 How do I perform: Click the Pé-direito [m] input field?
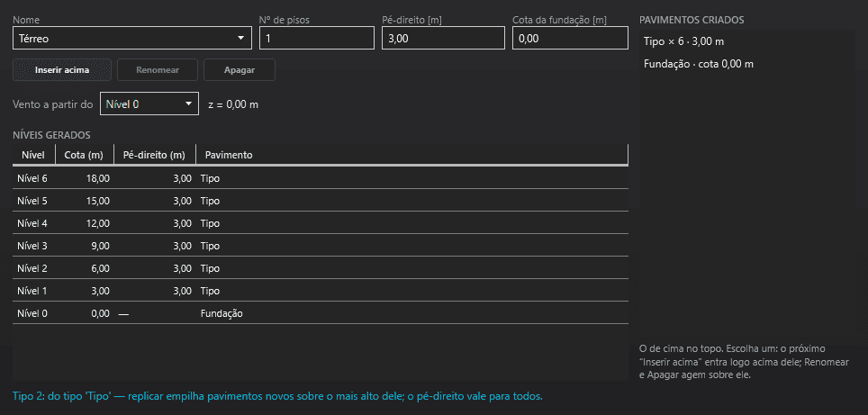tap(443, 38)
